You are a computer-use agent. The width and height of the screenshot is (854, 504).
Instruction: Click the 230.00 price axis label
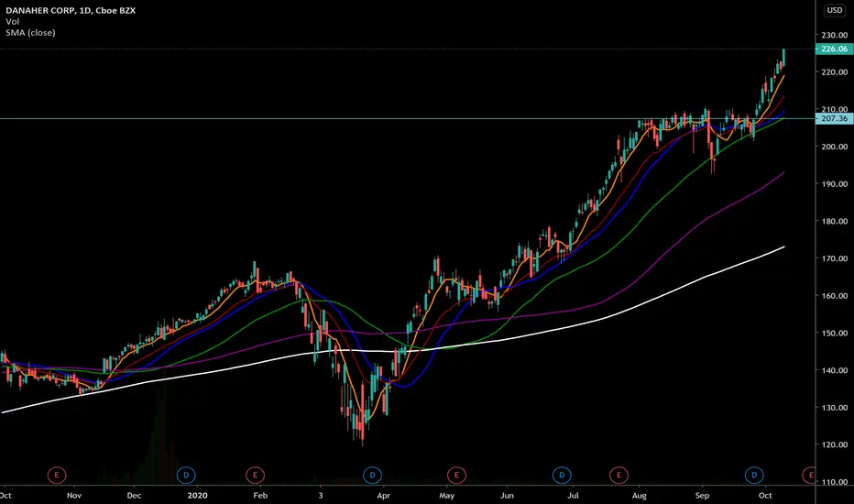(x=835, y=35)
